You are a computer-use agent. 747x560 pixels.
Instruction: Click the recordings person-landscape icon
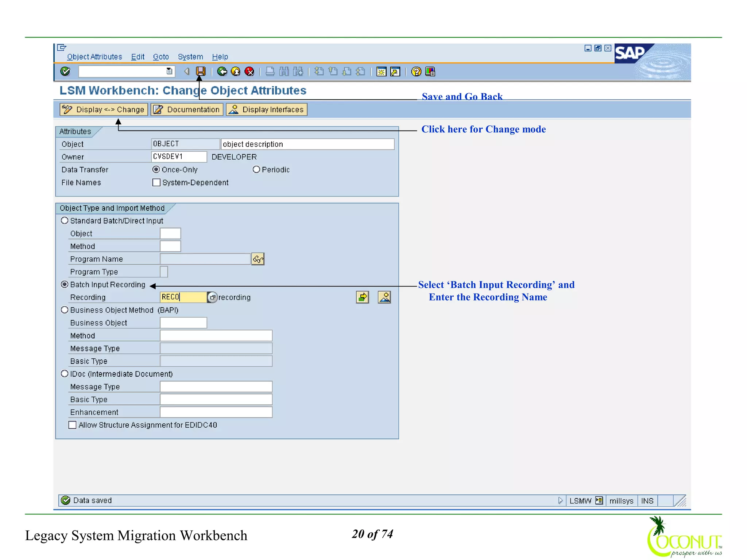[x=384, y=297]
